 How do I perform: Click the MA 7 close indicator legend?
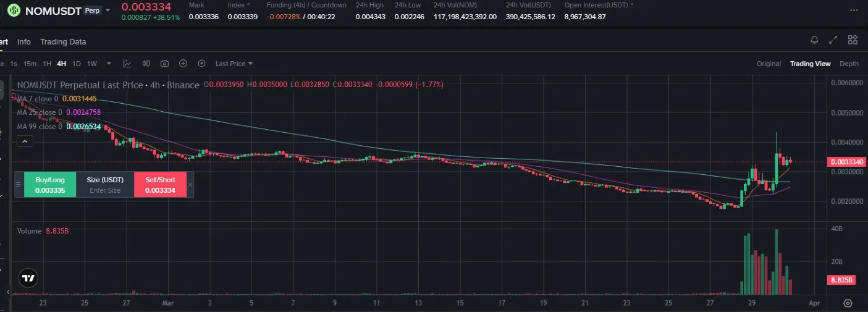click(x=57, y=99)
